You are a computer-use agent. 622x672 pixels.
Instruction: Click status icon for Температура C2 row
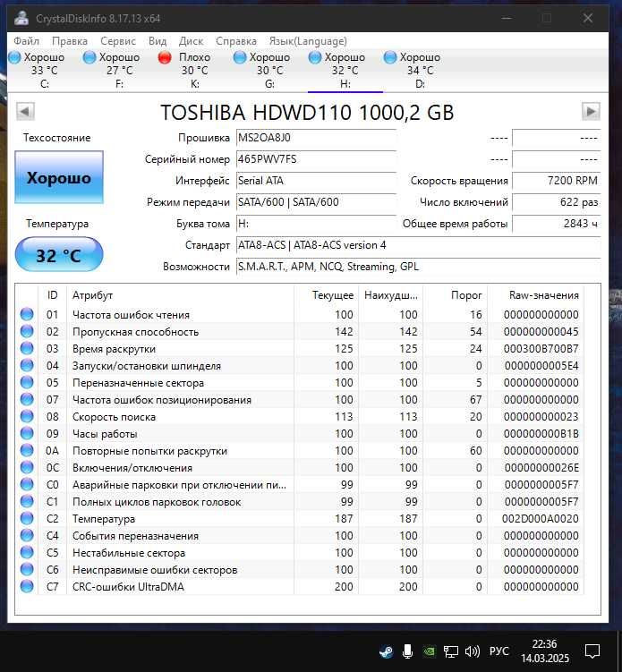(x=27, y=518)
